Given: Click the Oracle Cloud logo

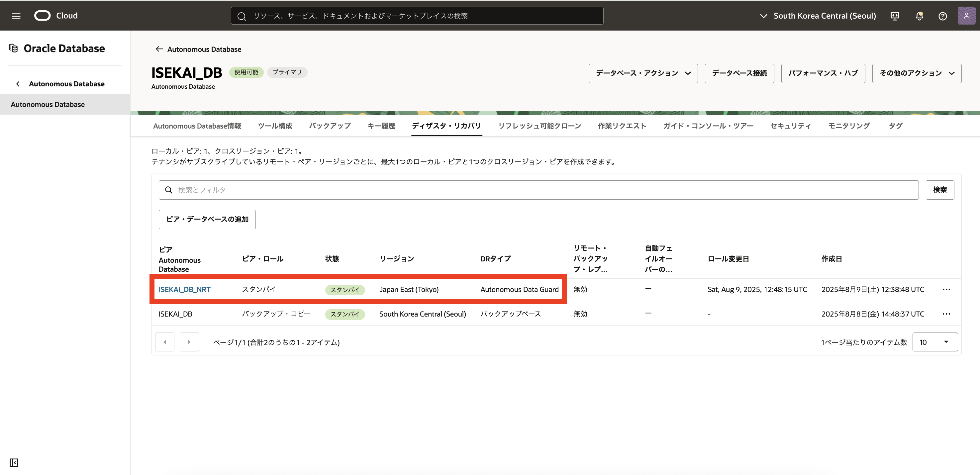Looking at the screenshot, I should tap(43, 16).
